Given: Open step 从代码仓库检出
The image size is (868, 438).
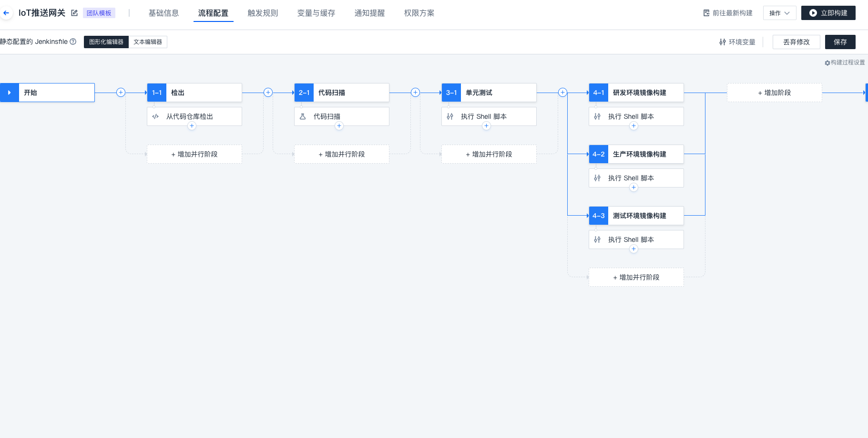Looking at the screenshot, I should coord(194,116).
